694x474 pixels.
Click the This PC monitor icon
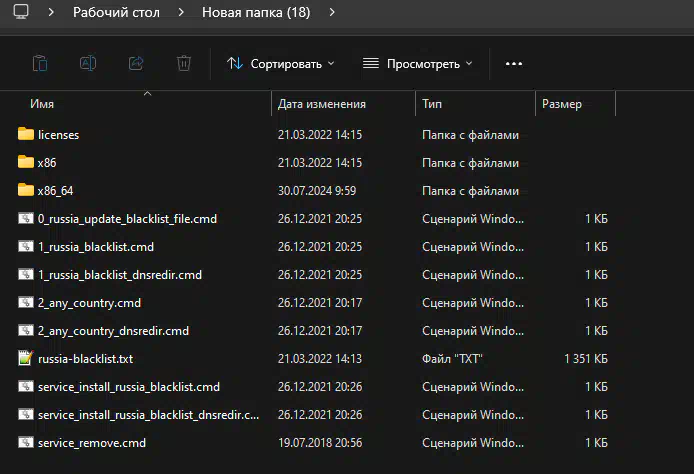(x=21, y=13)
